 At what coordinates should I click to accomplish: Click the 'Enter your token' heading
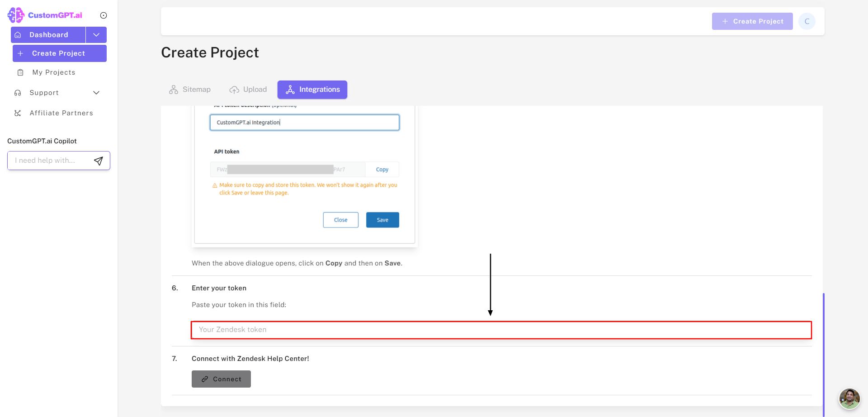point(219,288)
